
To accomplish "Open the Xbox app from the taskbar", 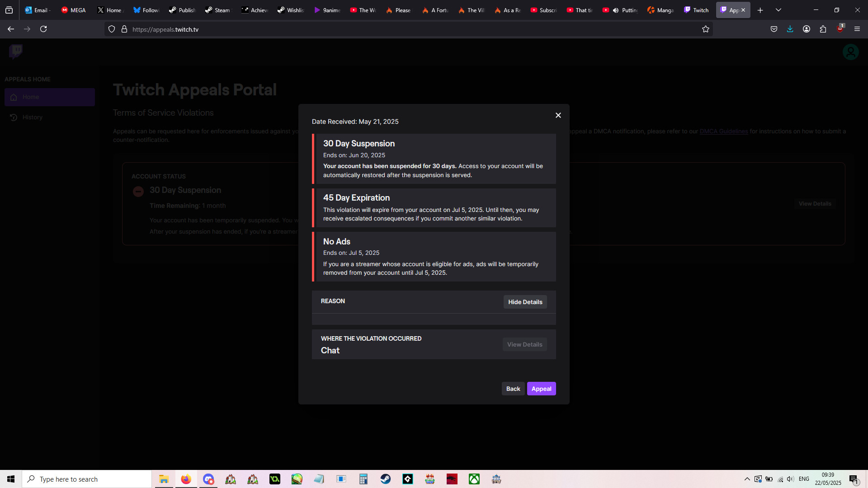I will pos(474,479).
